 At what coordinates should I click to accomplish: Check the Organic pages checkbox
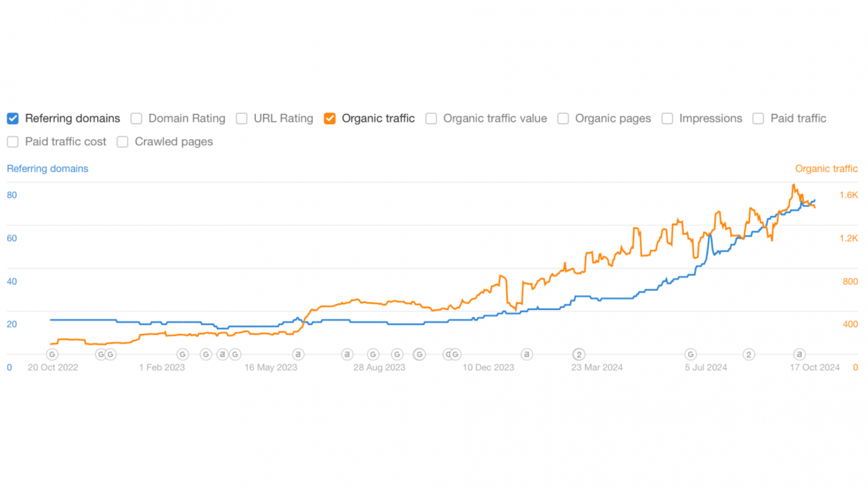(563, 118)
